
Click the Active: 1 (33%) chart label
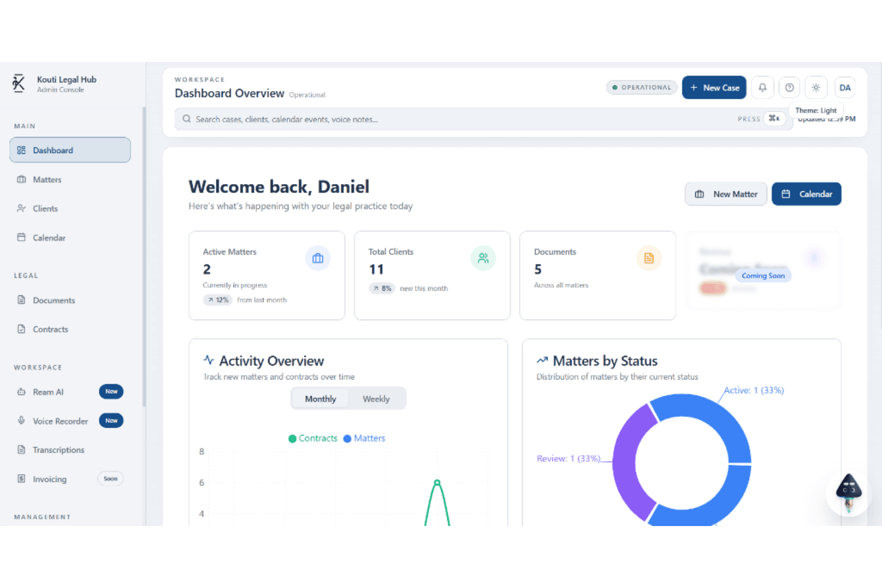click(754, 390)
